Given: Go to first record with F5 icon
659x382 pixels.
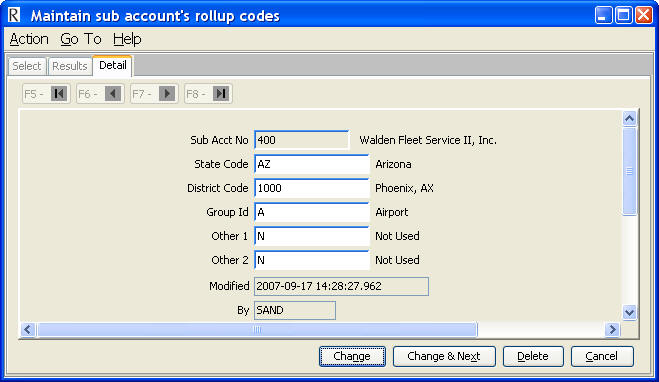Looking at the screenshot, I should pyautogui.click(x=59, y=93).
